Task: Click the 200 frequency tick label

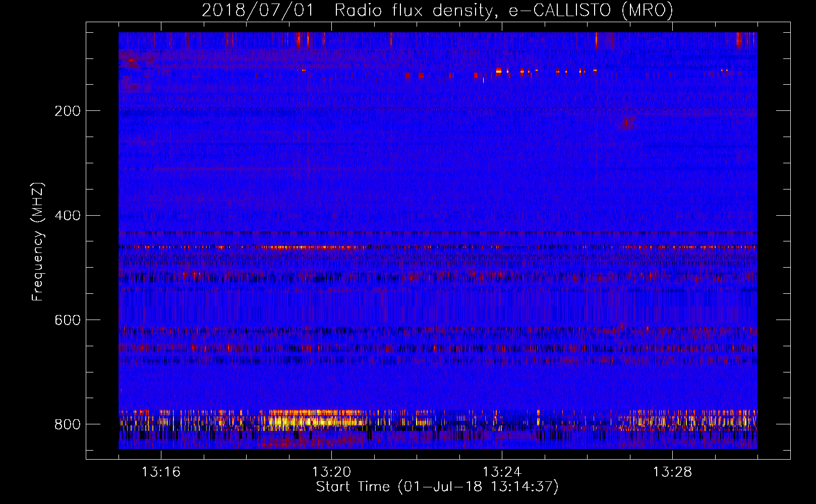Action: [67, 111]
